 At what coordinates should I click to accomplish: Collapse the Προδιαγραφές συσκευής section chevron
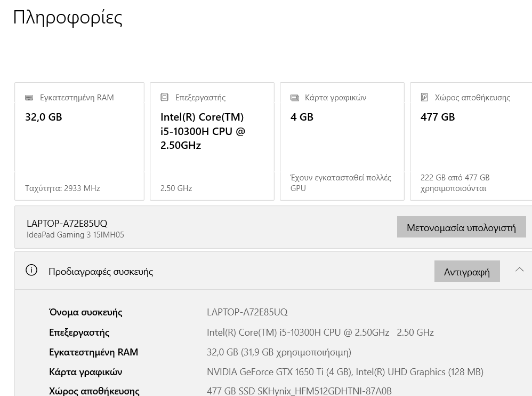tap(519, 270)
